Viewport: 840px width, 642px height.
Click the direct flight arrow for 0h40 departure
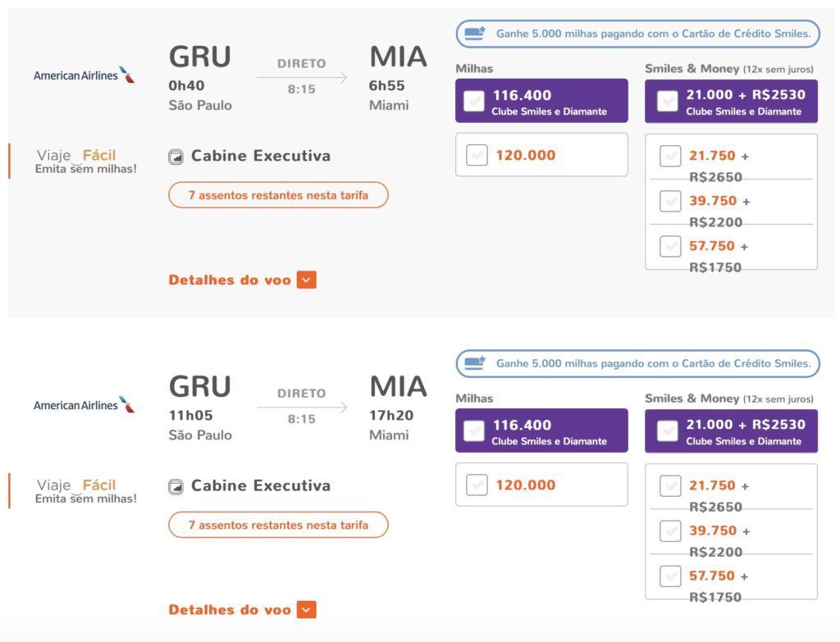302,78
